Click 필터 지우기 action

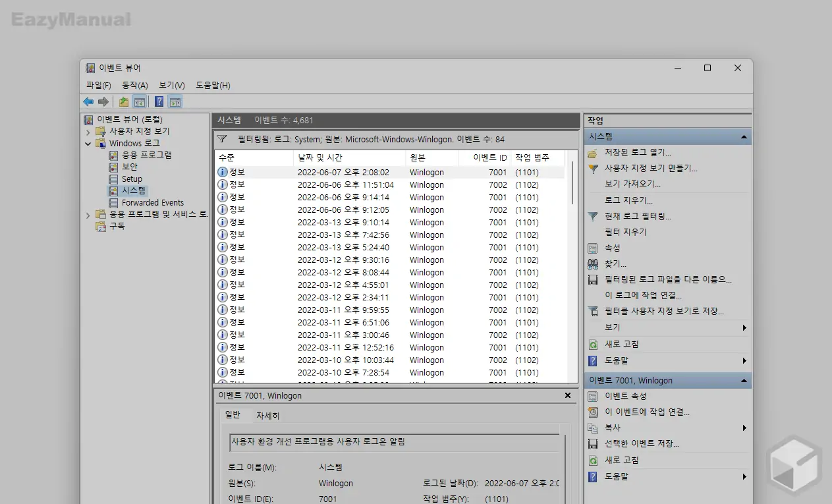(x=626, y=232)
